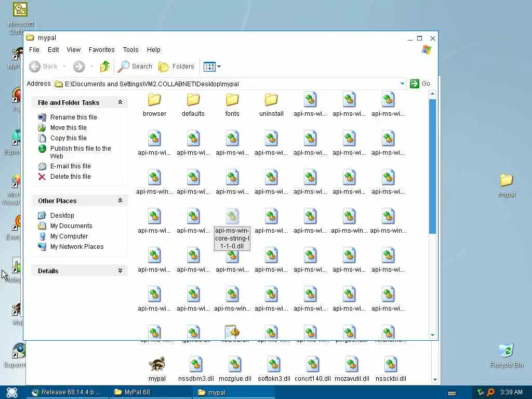Screen dimensions: 532x399
Task: Toggle the Folders pane button
Action: tap(177, 66)
